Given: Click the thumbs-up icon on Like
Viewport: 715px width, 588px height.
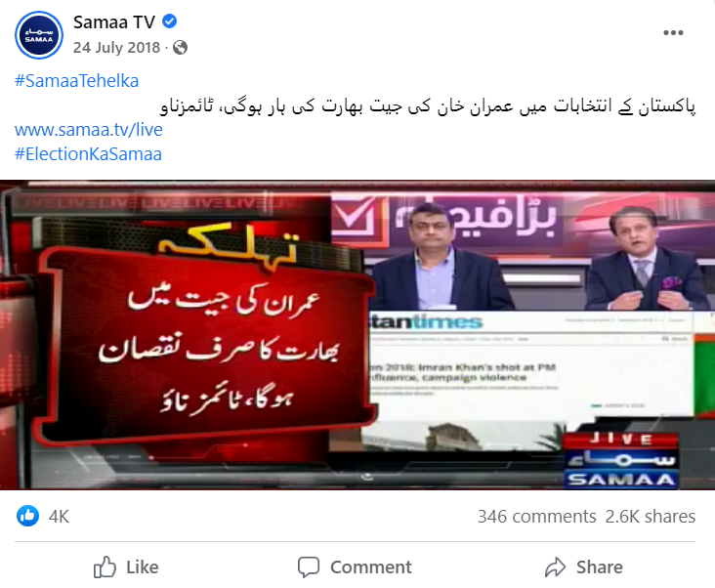Looking at the screenshot, I should pos(105,567).
